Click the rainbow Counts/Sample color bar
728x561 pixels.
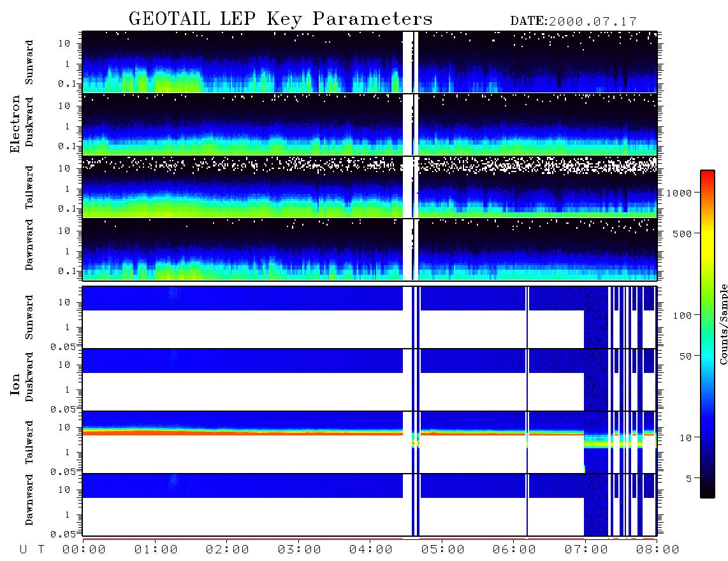708,334
